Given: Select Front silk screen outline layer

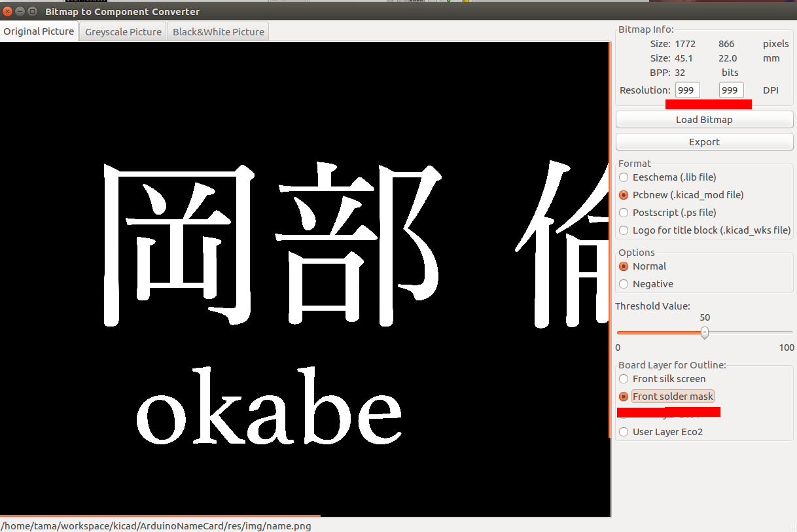Looking at the screenshot, I should point(624,378).
